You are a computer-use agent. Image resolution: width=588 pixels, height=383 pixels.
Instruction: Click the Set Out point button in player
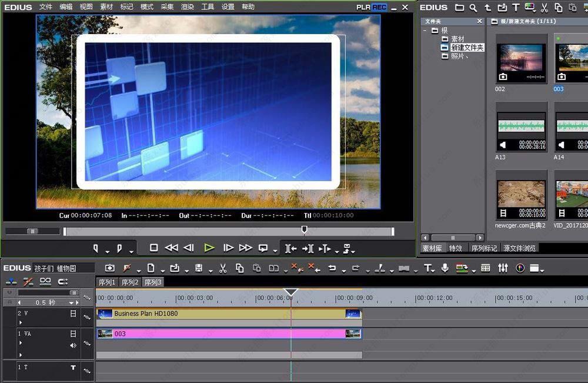[x=119, y=248]
